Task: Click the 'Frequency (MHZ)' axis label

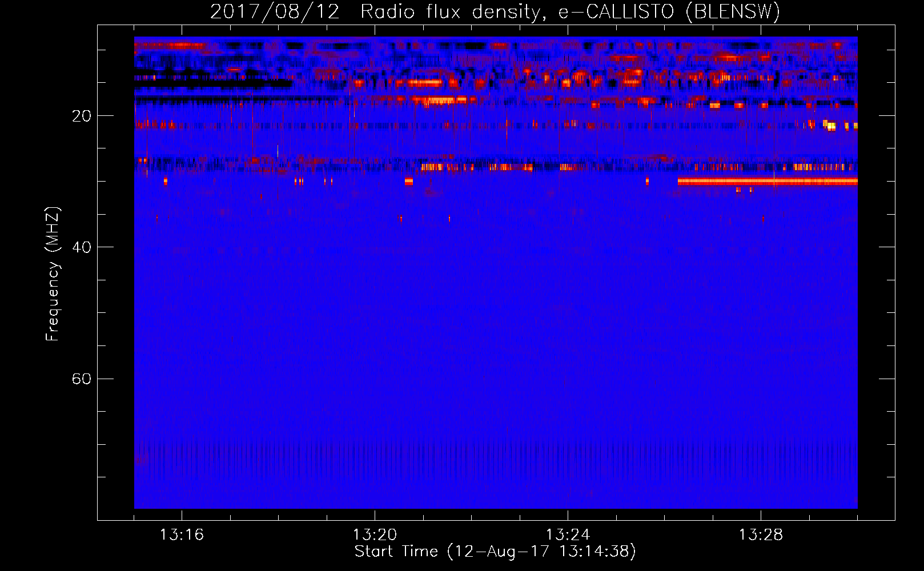Action: pyautogui.click(x=53, y=274)
